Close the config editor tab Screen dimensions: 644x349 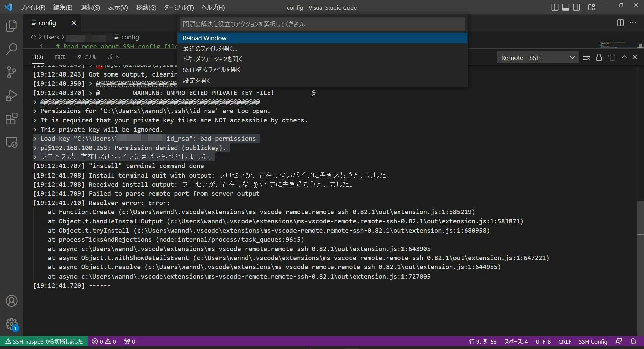tap(74, 23)
